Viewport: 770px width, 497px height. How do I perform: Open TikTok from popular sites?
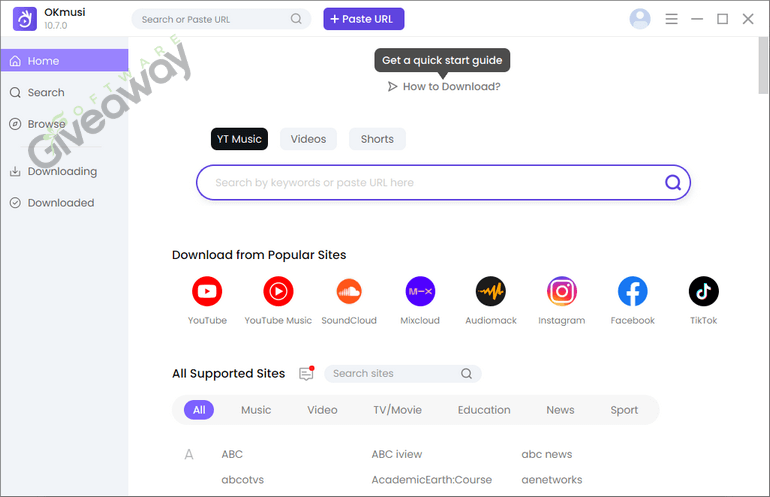[703, 292]
